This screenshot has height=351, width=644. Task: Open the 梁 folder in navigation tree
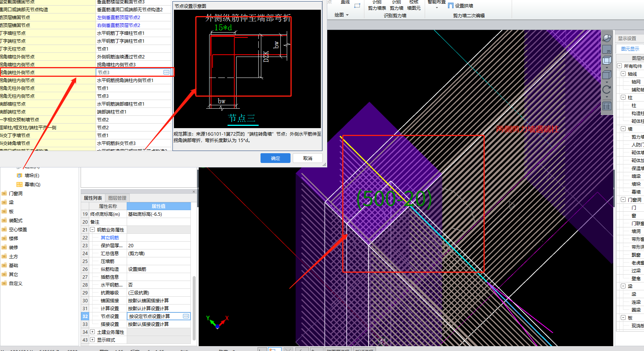4,202
